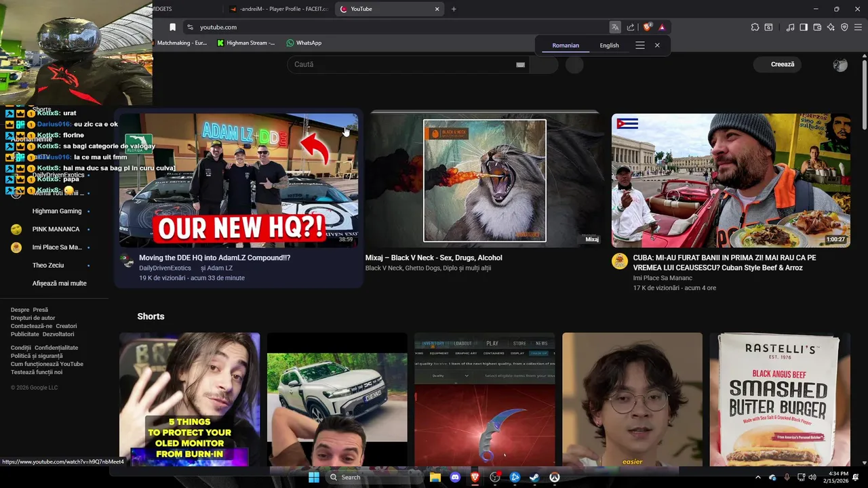The height and width of the screenshot is (488, 868).
Task: Open the music playlist icon in browser toolbar
Action: point(790,27)
